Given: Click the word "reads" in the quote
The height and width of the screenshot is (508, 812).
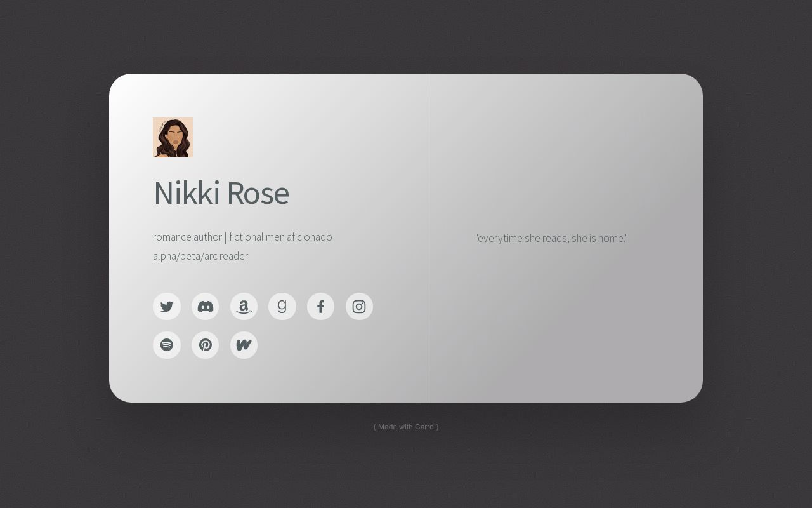Looking at the screenshot, I should (554, 238).
